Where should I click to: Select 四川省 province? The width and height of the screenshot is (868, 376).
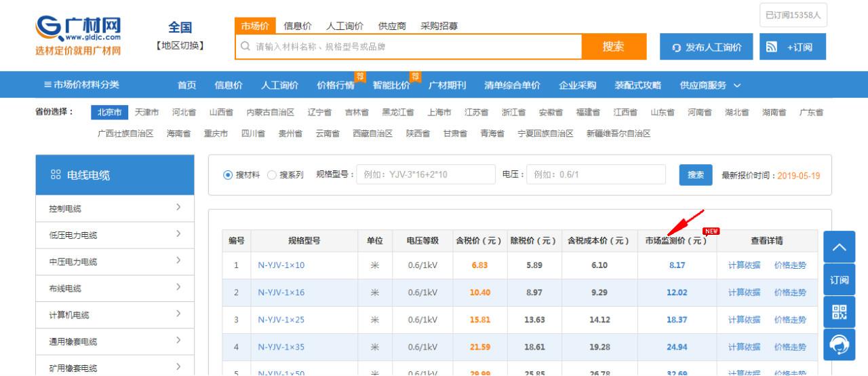coord(253,134)
